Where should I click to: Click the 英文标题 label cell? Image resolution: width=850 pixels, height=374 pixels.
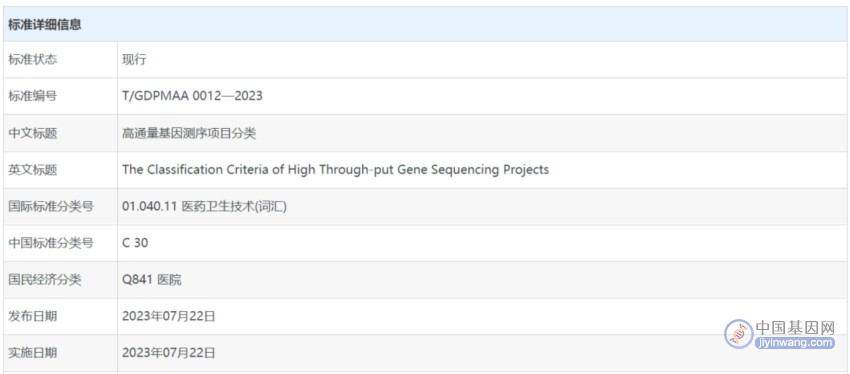tap(60, 170)
